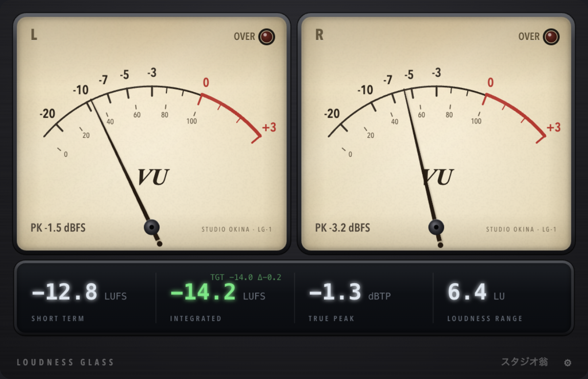Click the -14.2 integrated loudness value
The width and height of the screenshot is (588, 379).
tap(203, 292)
